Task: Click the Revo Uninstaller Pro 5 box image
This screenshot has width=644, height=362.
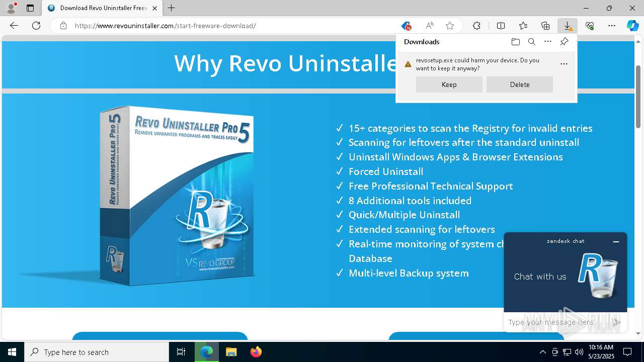Action: click(176, 196)
